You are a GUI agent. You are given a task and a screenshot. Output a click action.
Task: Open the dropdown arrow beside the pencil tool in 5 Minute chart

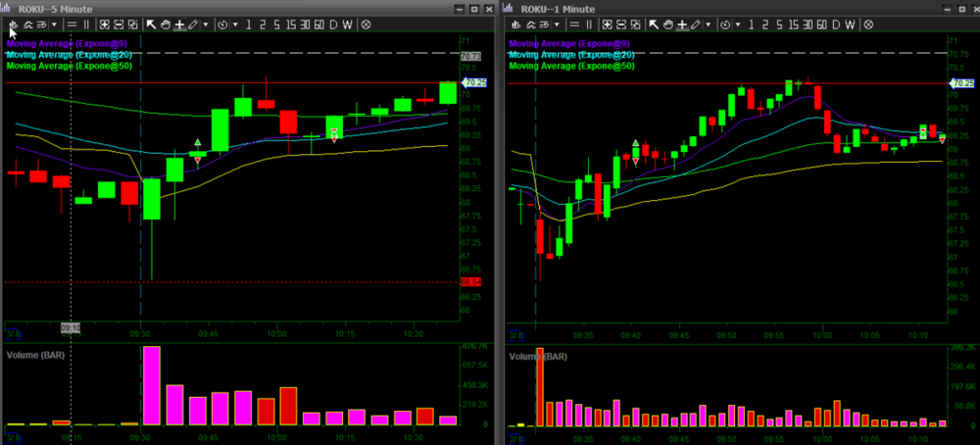[205, 25]
